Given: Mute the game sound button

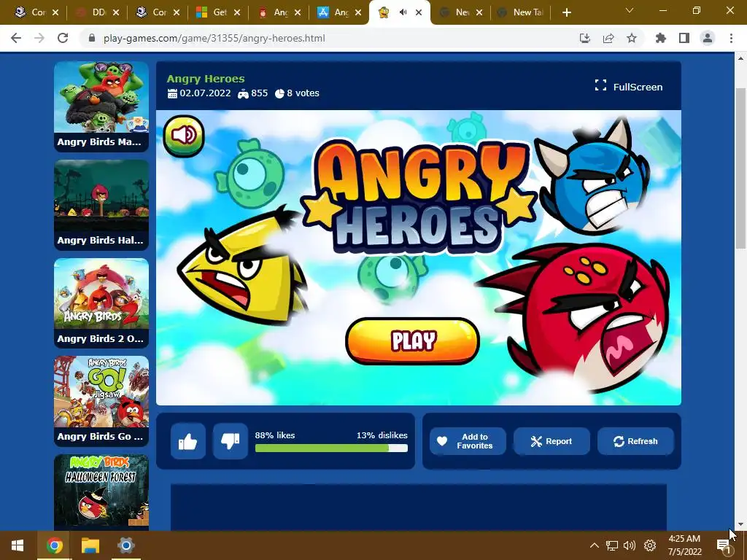Looking at the screenshot, I should [183, 136].
